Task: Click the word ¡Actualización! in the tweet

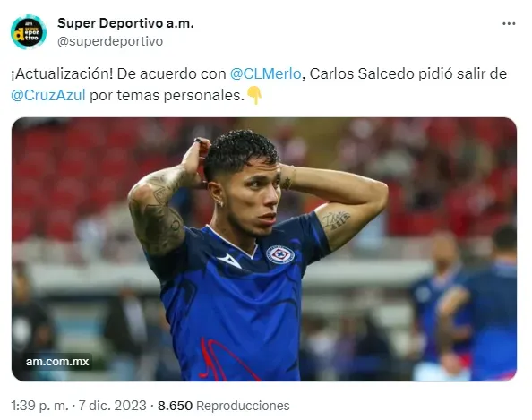Action: [62, 74]
